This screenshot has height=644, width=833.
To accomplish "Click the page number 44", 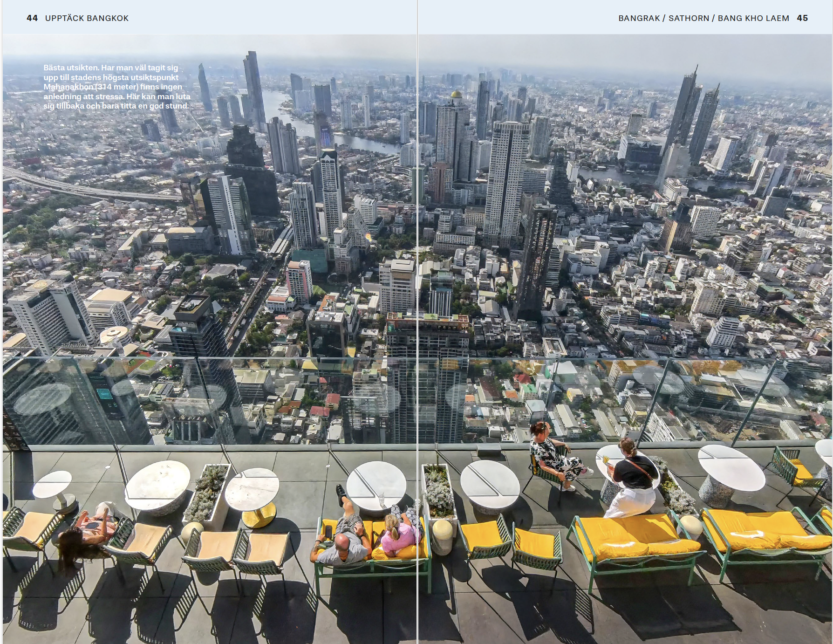I will (32, 18).
